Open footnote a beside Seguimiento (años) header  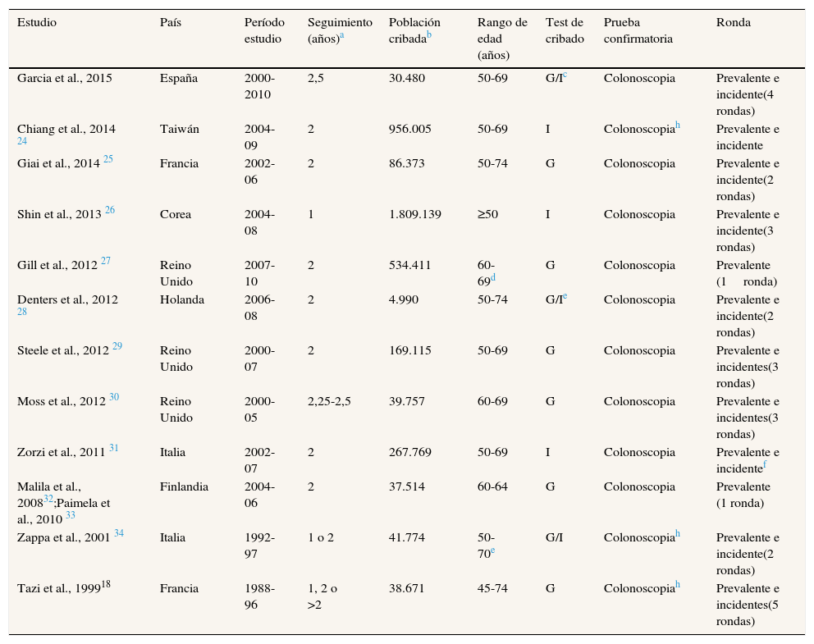[x=341, y=36]
